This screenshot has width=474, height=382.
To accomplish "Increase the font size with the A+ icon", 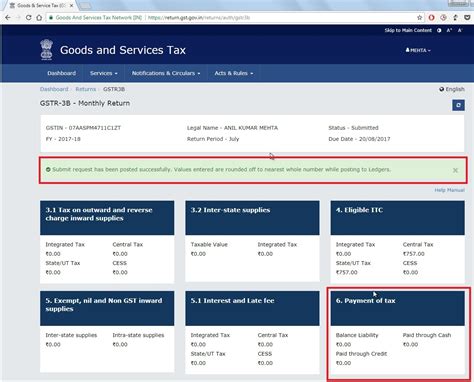I will [x=449, y=30].
